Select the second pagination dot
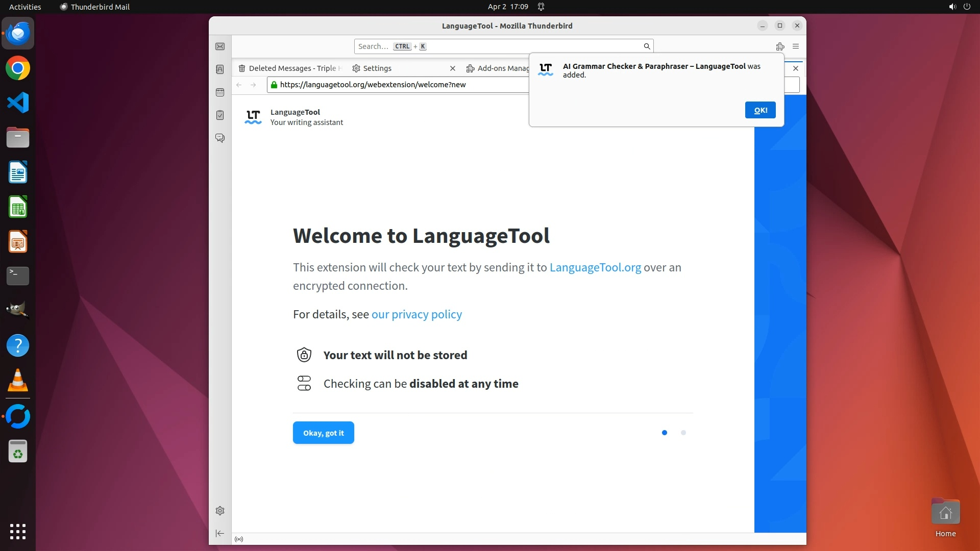 (x=683, y=433)
